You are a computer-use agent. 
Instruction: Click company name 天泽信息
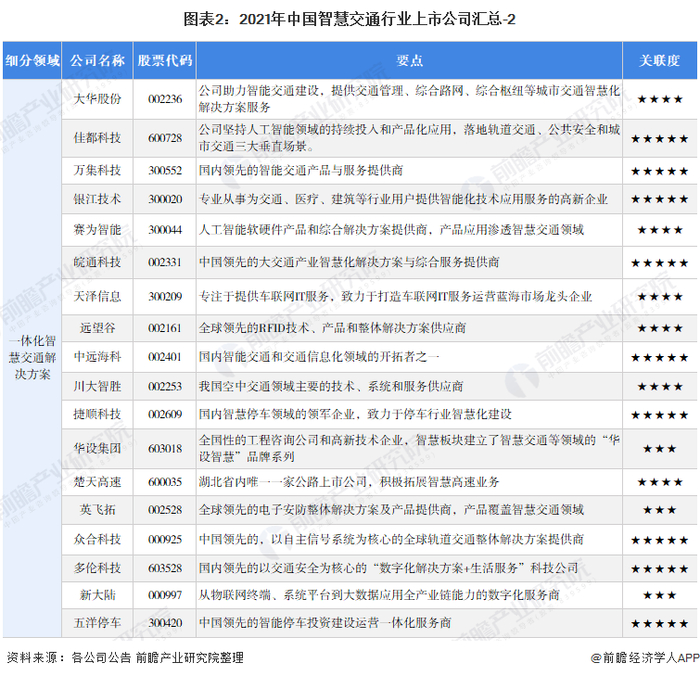click(97, 297)
